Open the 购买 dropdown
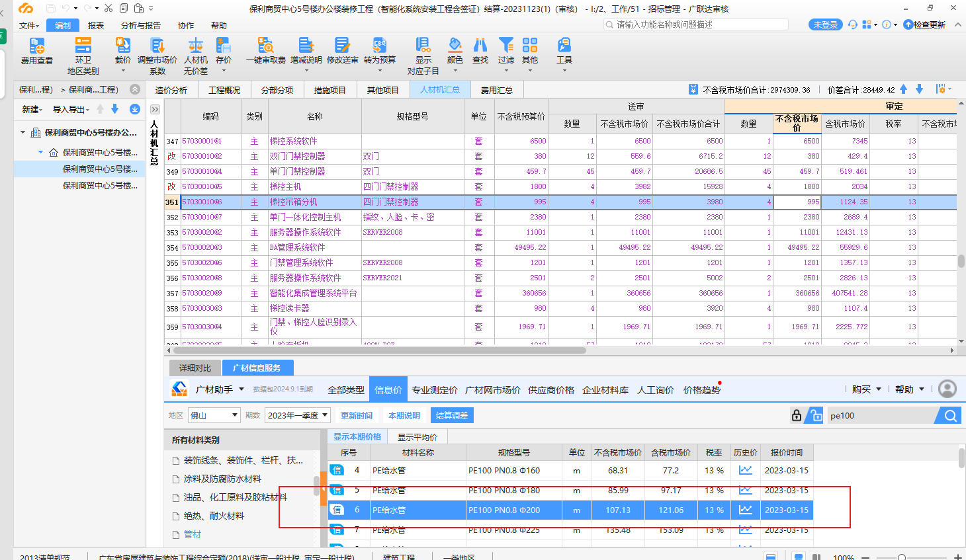Viewport: 966px width, 560px height. tap(866, 389)
